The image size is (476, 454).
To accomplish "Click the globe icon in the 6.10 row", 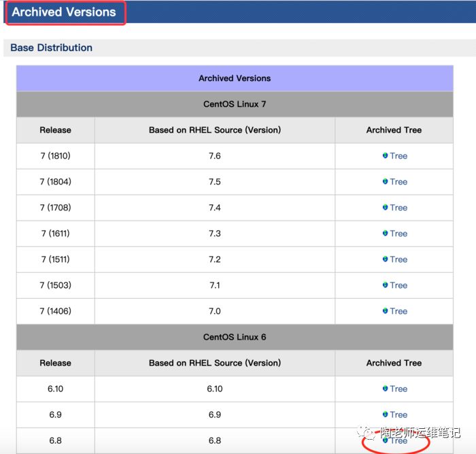I will [x=385, y=389].
